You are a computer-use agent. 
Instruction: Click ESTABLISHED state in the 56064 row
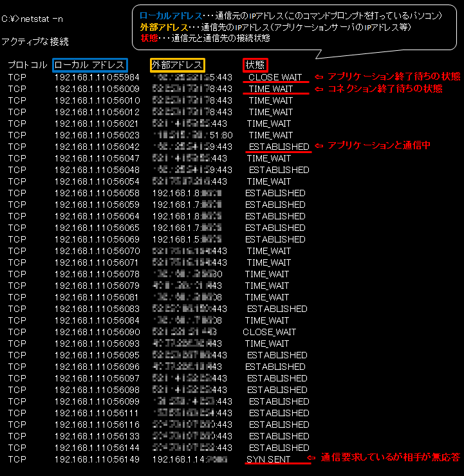[275, 216]
